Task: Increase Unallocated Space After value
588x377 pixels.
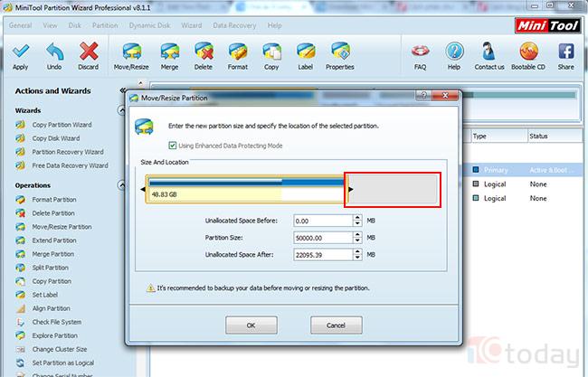Action: (x=357, y=251)
